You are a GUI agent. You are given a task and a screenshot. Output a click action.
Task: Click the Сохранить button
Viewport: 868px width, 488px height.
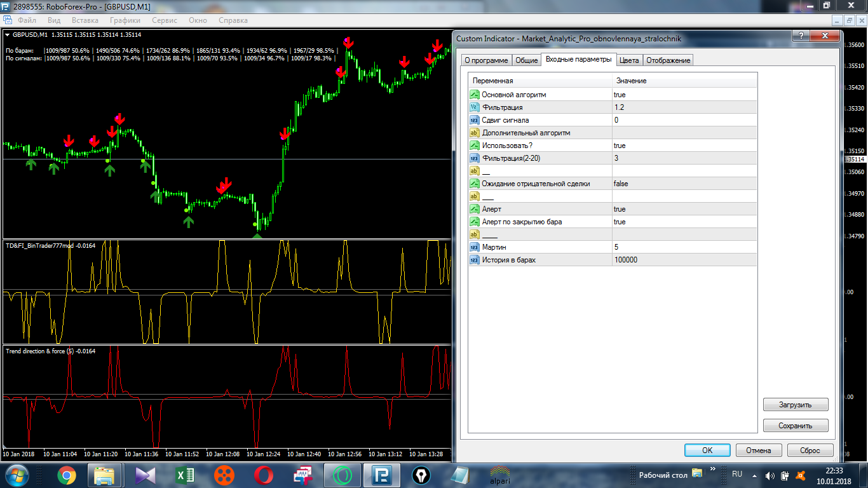796,426
